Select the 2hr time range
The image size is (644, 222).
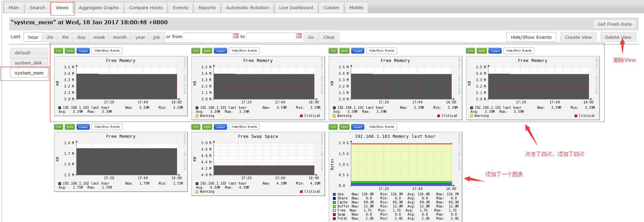[50, 37]
